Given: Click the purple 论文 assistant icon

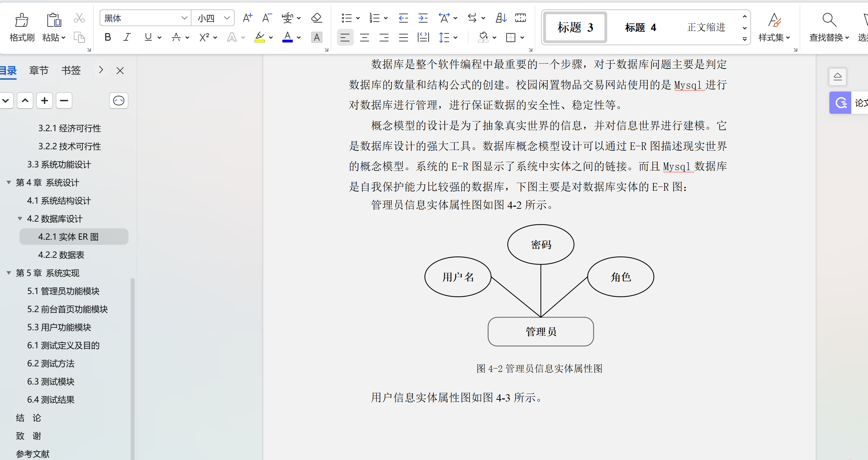Looking at the screenshot, I should click(840, 103).
